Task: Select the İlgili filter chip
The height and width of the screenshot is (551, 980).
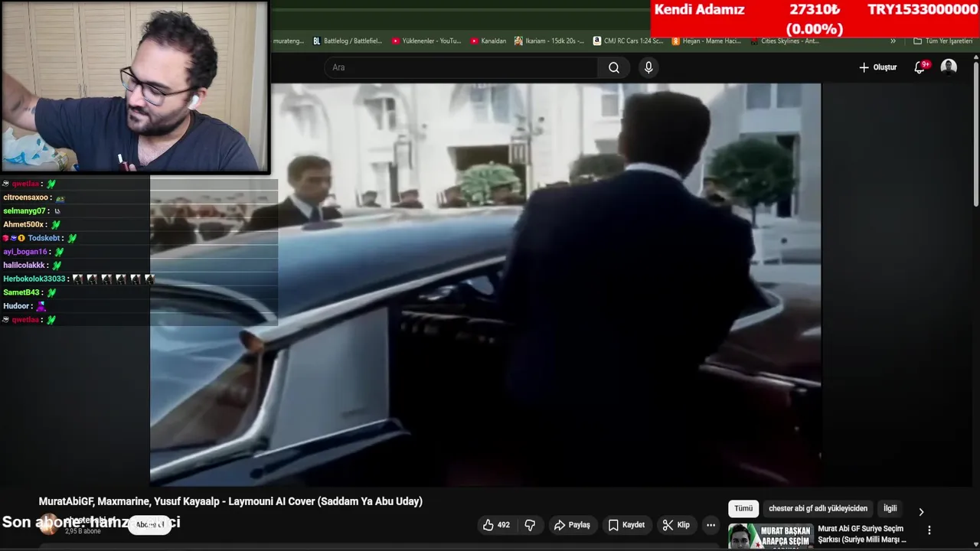Action: pos(890,508)
